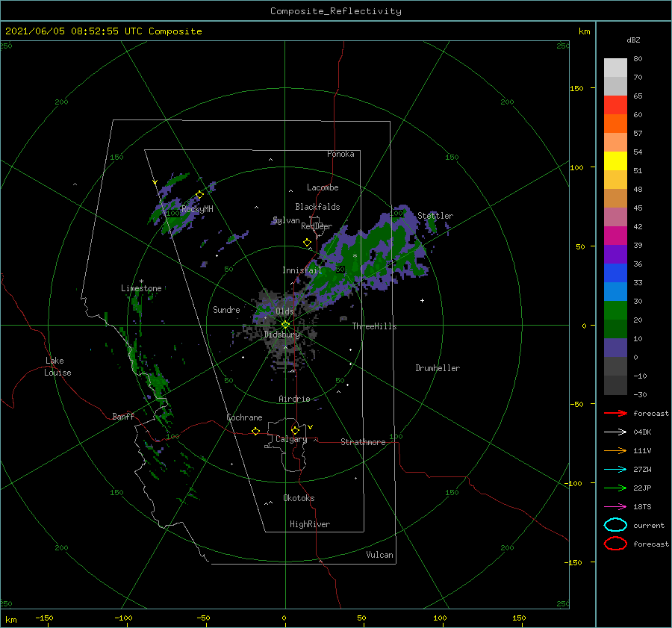Image resolution: width=672 pixels, height=628 pixels.
Task: Click the Ponoka city label
Action: click(x=340, y=154)
